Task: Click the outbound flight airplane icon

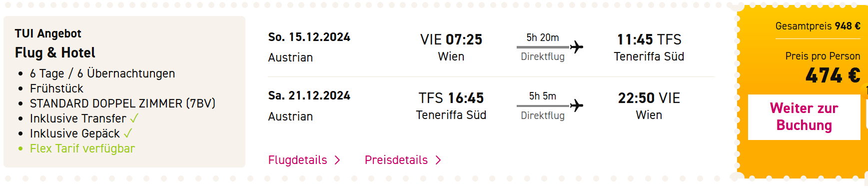Action: [577, 47]
